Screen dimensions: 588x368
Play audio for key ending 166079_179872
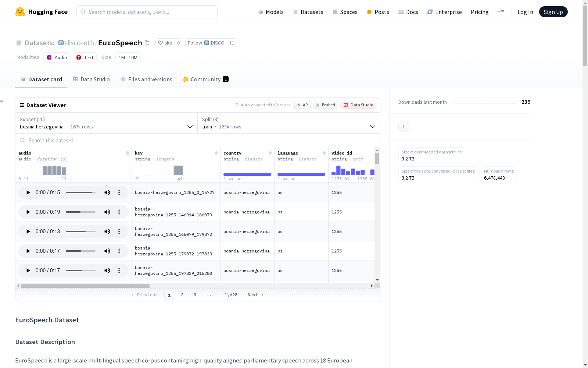28,231
